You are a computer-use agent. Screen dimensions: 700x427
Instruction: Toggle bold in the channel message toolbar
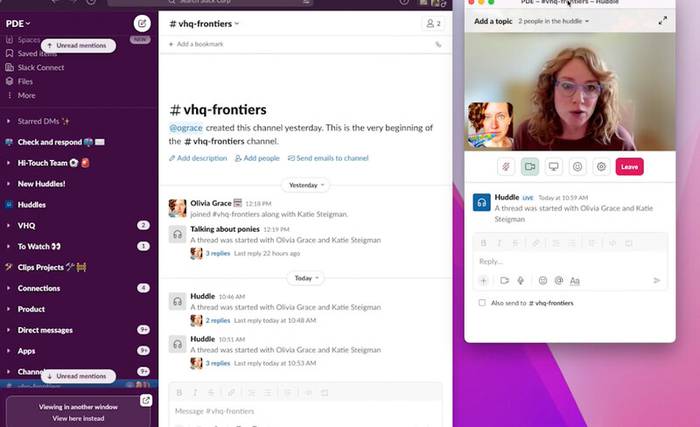click(179, 393)
